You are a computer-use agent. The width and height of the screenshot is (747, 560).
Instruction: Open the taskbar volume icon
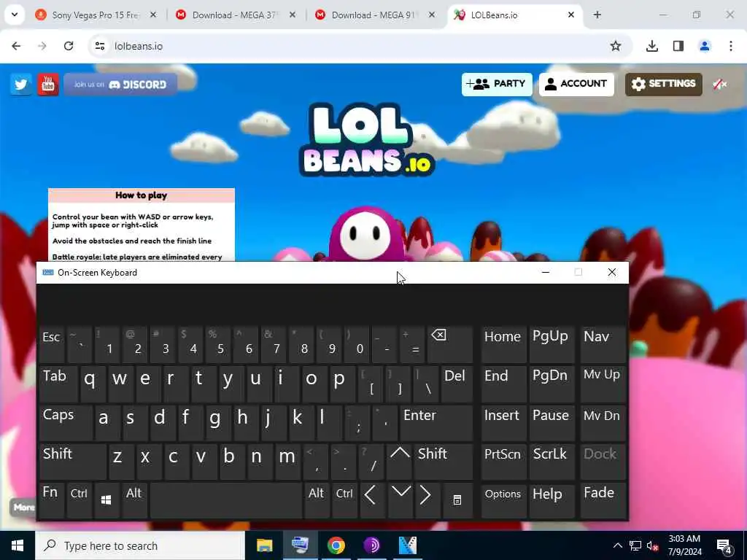click(652, 545)
